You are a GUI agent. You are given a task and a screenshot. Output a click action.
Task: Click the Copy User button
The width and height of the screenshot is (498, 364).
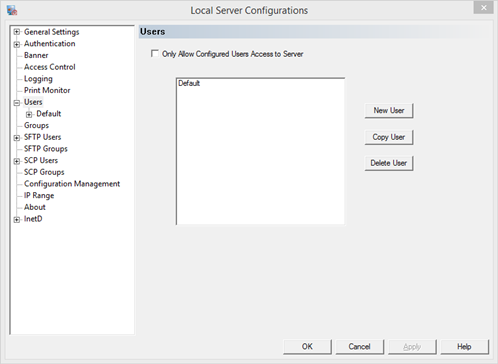coord(389,137)
